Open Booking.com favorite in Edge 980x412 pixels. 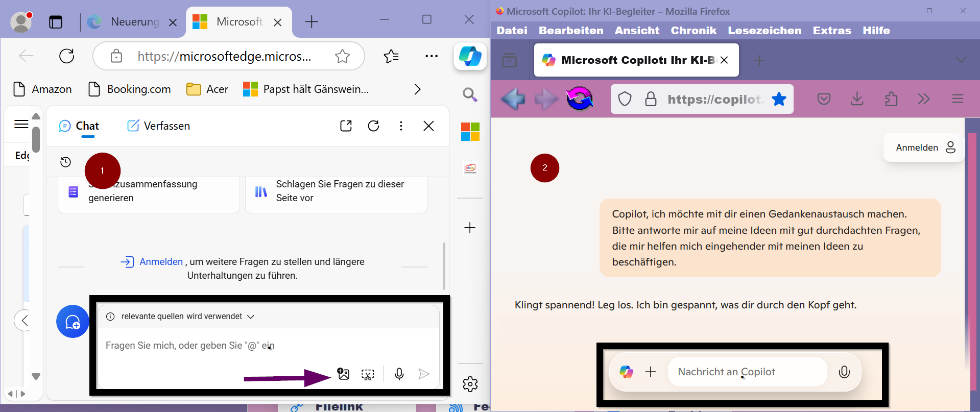[x=130, y=89]
